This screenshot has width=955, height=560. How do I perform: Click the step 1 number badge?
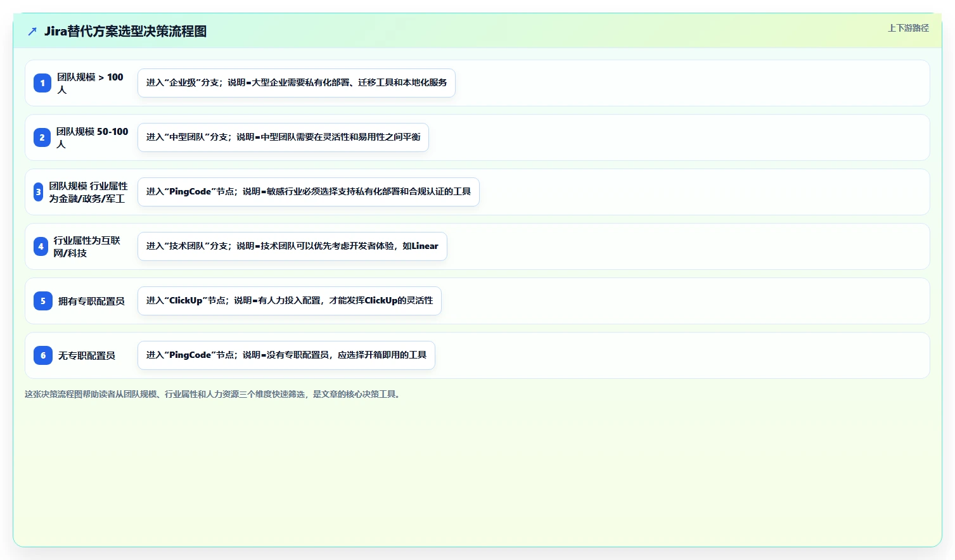[x=42, y=83]
